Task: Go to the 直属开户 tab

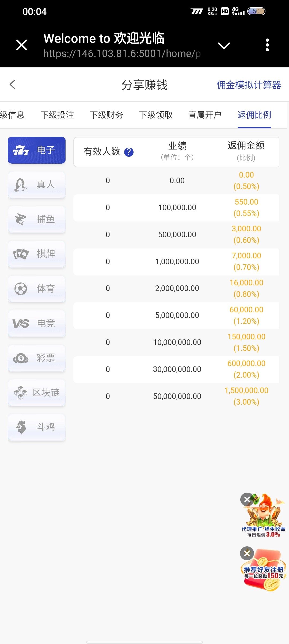Action: [205, 115]
